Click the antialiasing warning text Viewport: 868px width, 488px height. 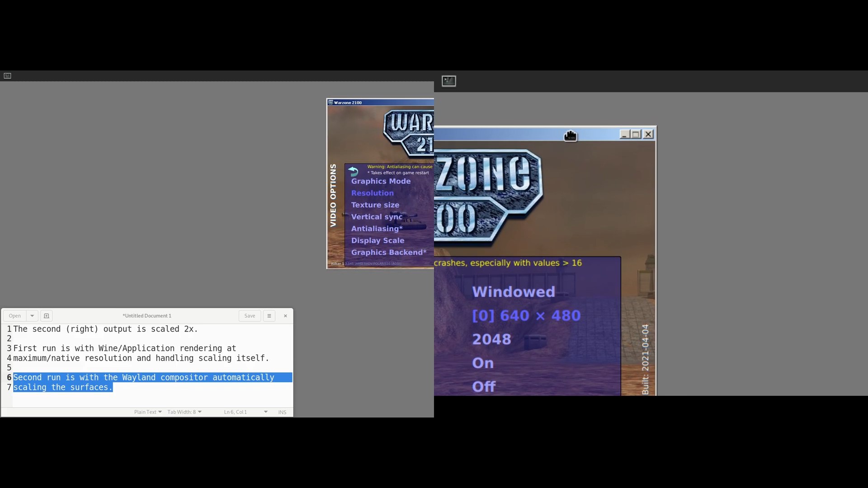click(400, 167)
